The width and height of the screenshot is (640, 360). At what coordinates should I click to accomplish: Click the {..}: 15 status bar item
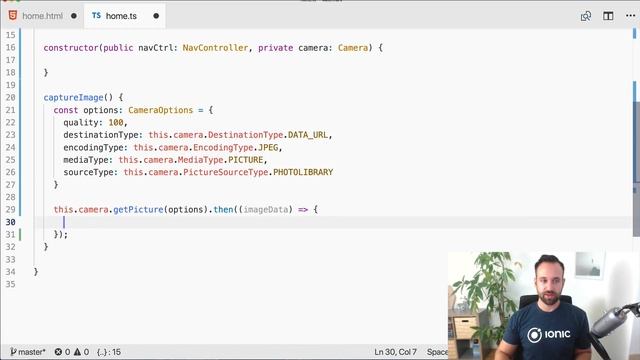pyautogui.click(x=109, y=352)
